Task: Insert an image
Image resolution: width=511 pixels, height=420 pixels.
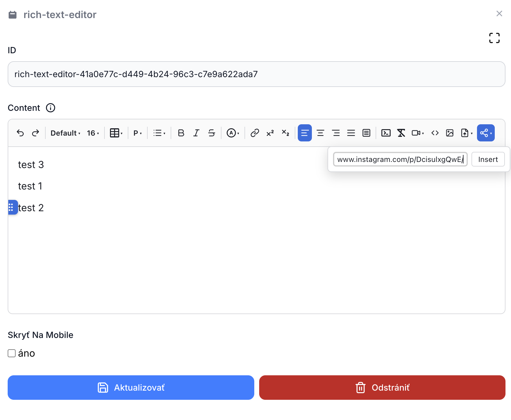Action: point(450,133)
